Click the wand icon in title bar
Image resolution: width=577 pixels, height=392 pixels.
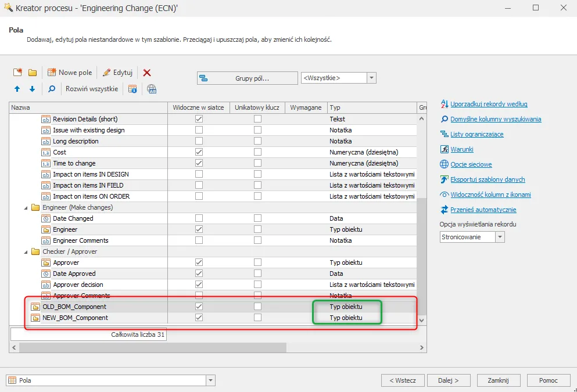click(8, 7)
